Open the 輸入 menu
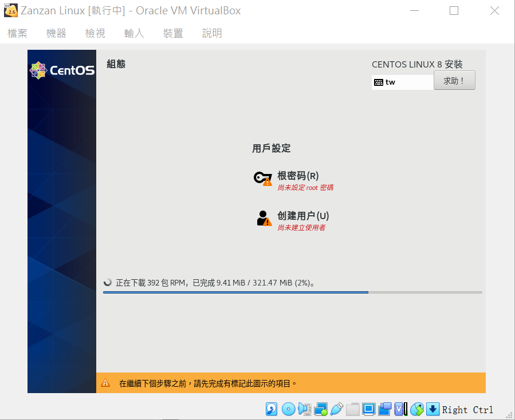Image resolution: width=515 pixels, height=420 pixels. click(x=134, y=33)
